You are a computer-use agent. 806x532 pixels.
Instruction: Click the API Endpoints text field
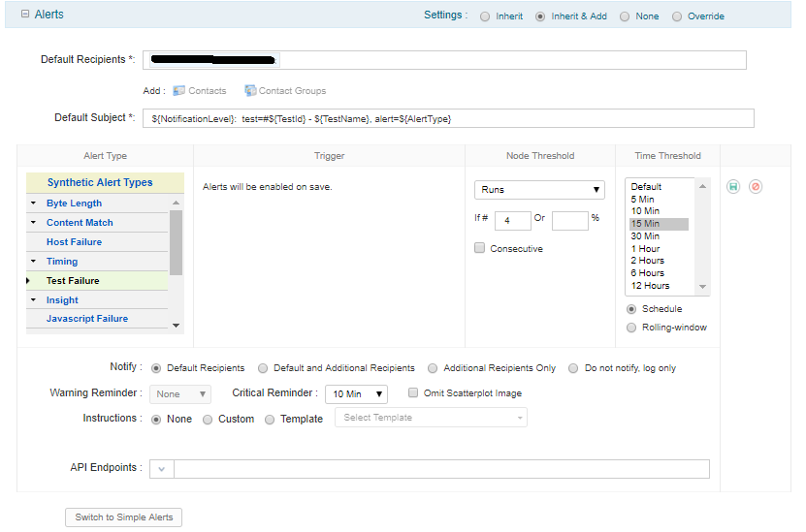click(441, 469)
